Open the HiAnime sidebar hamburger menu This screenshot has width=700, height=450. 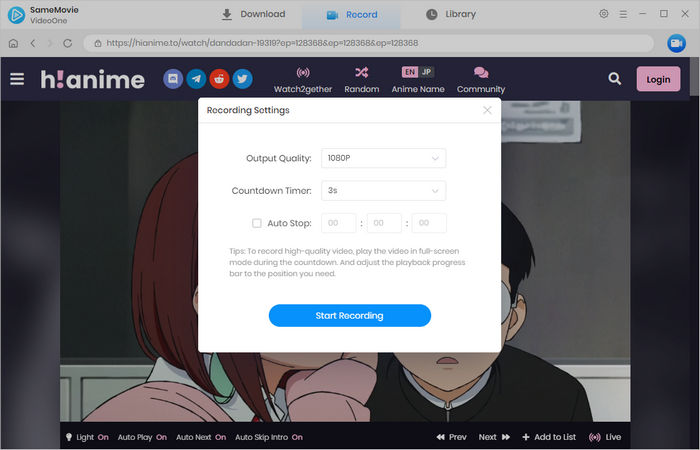17,79
